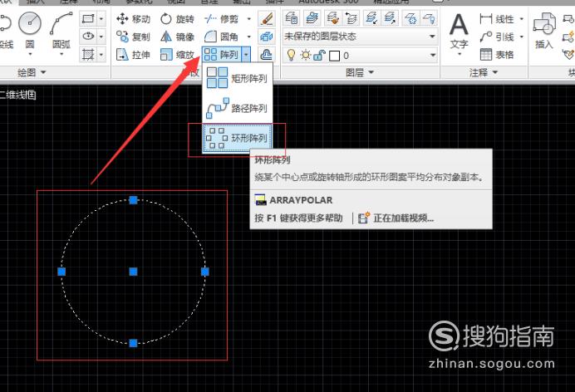Viewport: 575px width, 392px height.
Task: Toggle layer 0 freeze sun icon
Action: pos(306,56)
